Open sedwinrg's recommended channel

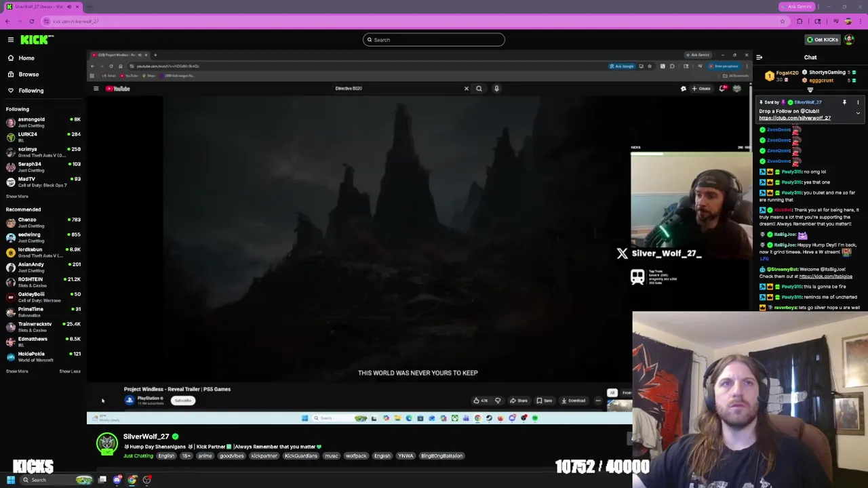pyautogui.click(x=43, y=237)
